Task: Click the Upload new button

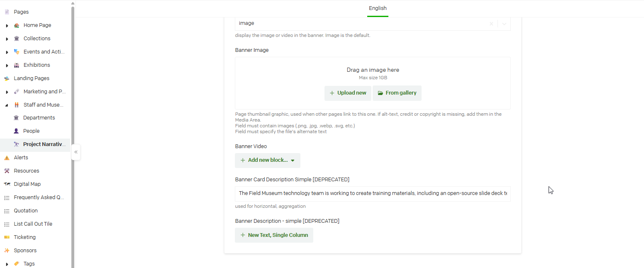Action: [x=348, y=93]
